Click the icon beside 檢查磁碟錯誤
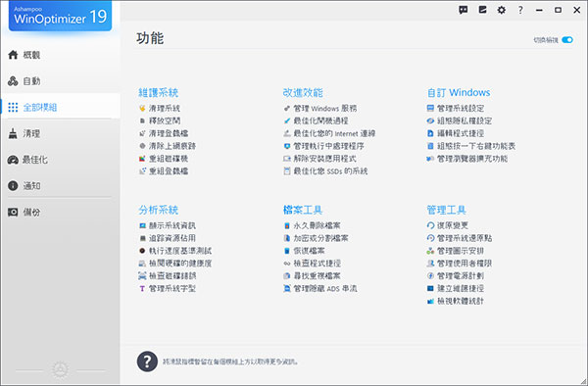The width and height of the screenshot is (588, 386). click(142, 276)
